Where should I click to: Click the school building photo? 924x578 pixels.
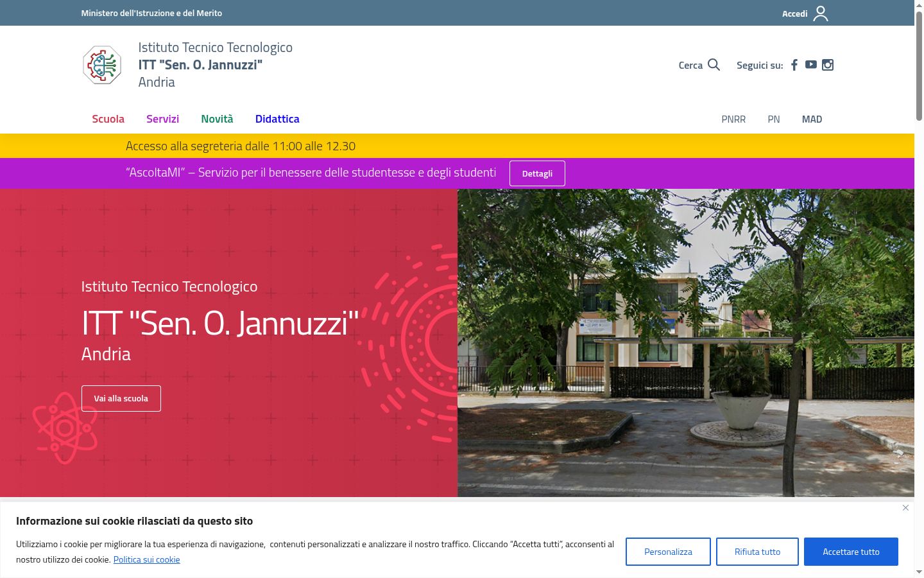click(x=686, y=343)
